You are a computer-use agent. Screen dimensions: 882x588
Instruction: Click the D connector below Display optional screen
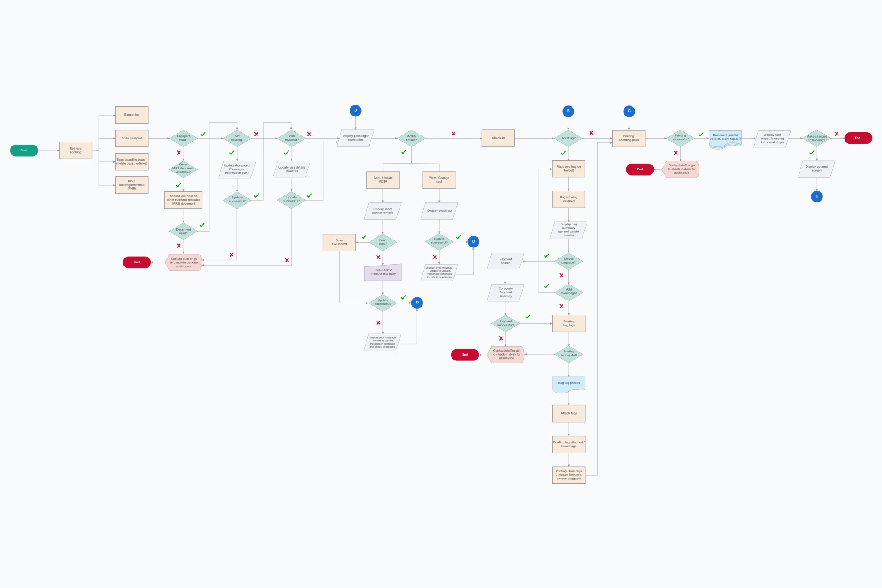(x=816, y=196)
